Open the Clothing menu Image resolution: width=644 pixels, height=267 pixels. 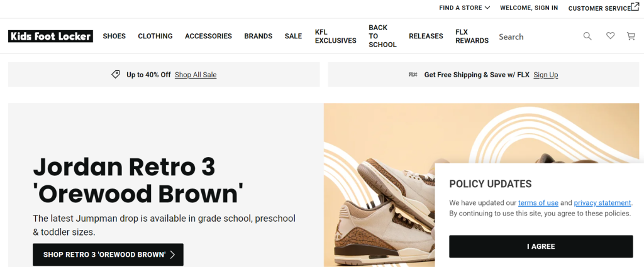point(155,36)
